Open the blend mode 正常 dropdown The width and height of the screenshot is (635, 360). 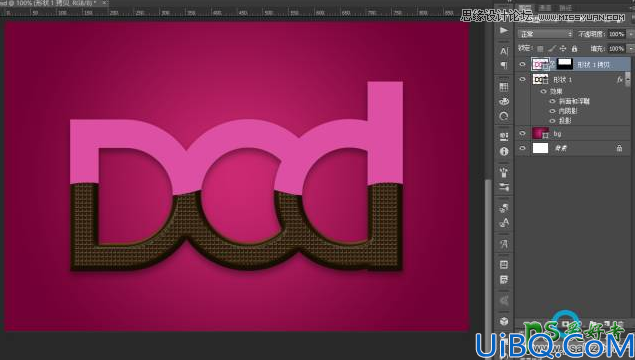546,34
